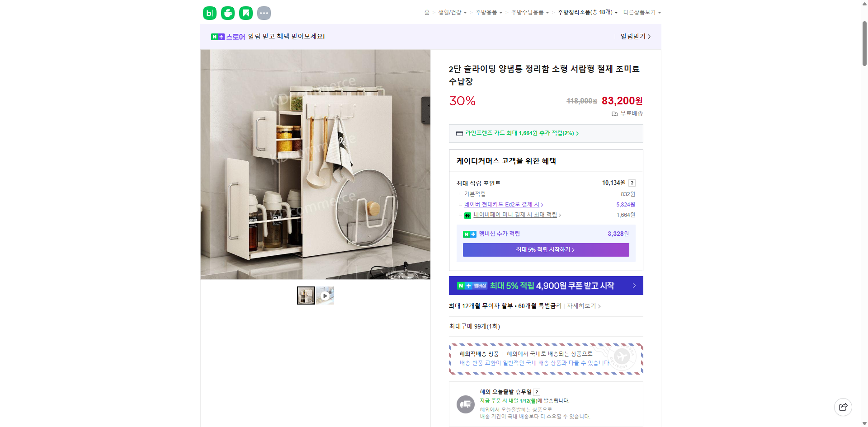
Task: Click the N+ 멤버십 badge icon
Action: pos(468,234)
